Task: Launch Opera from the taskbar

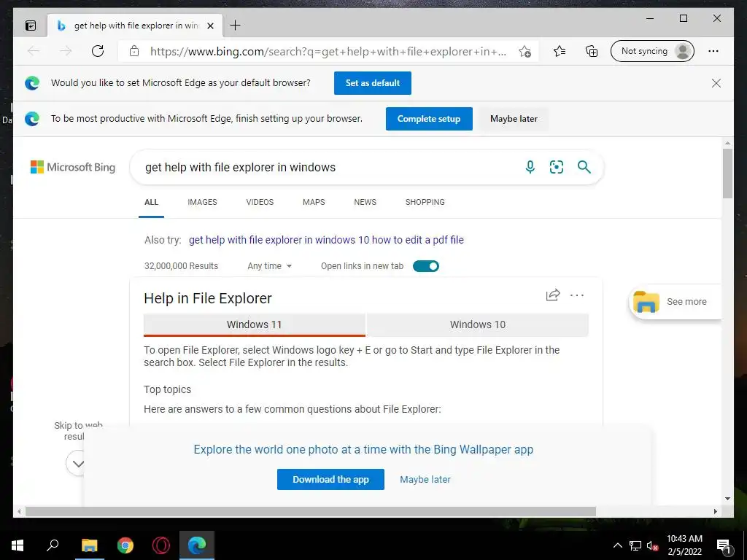Action: point(161,545)
